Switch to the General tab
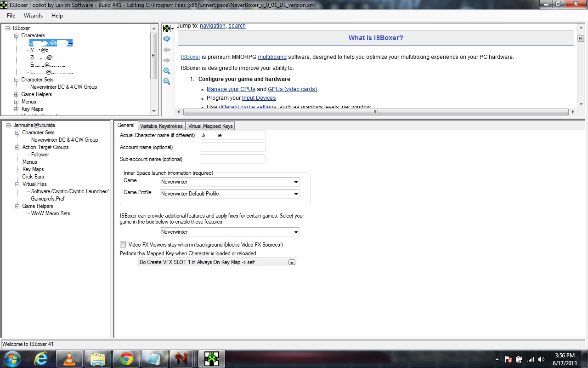This screenshot has width=588, height=368. tap(126, 125)
